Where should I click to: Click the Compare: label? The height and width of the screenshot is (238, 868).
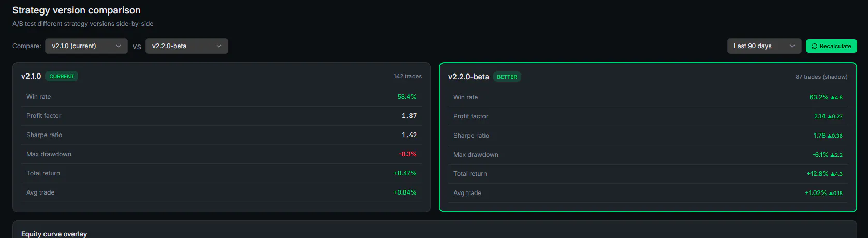click(27, 46)
